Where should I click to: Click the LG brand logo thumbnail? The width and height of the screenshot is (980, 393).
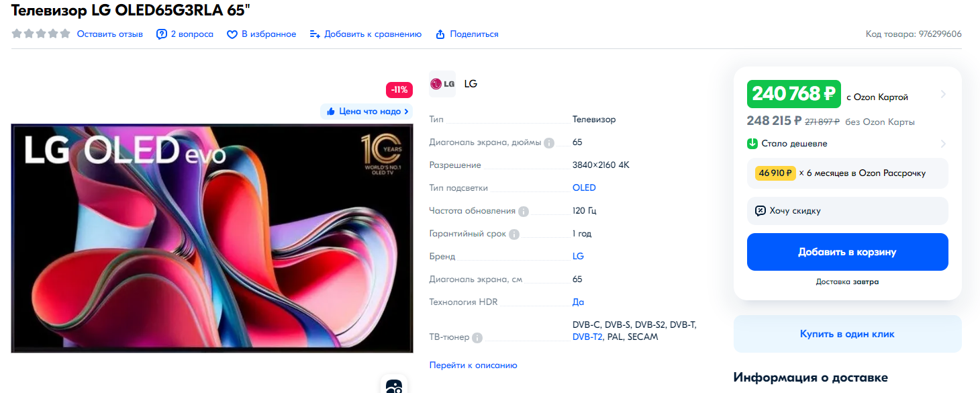[442, 84]
